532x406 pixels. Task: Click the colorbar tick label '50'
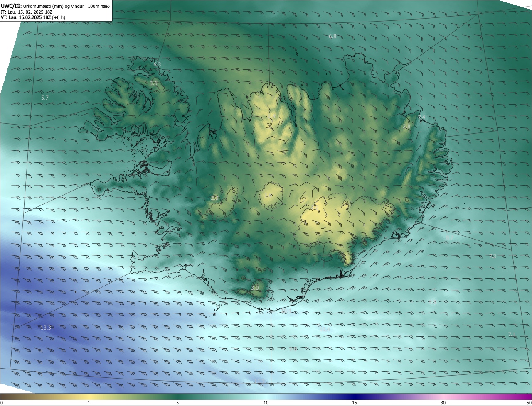pyautogui.click(x=529, y=403)
